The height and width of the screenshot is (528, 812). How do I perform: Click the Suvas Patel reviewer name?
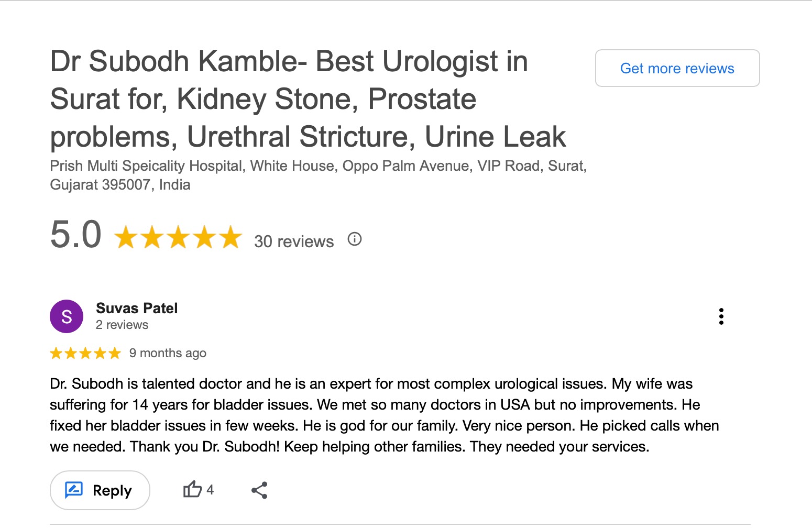pyautogui.click(x=137, y=308)
